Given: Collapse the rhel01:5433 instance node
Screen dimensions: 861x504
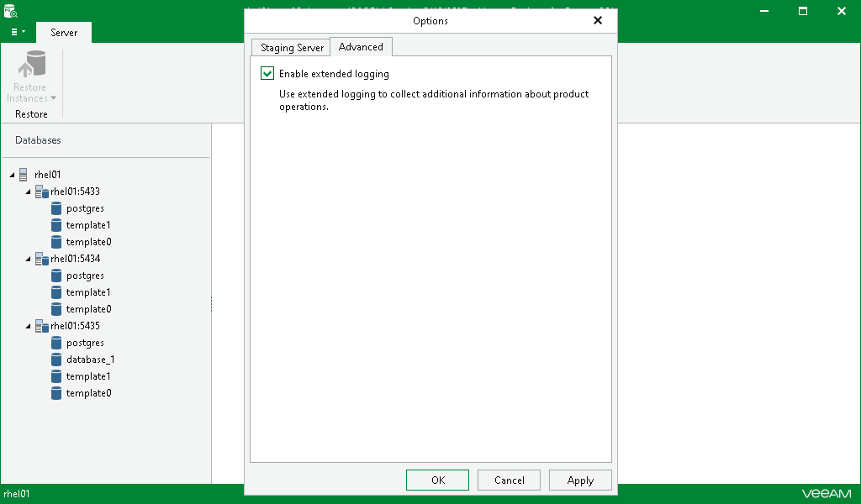Looking at the screenshot, I should [x=26, y=191].
